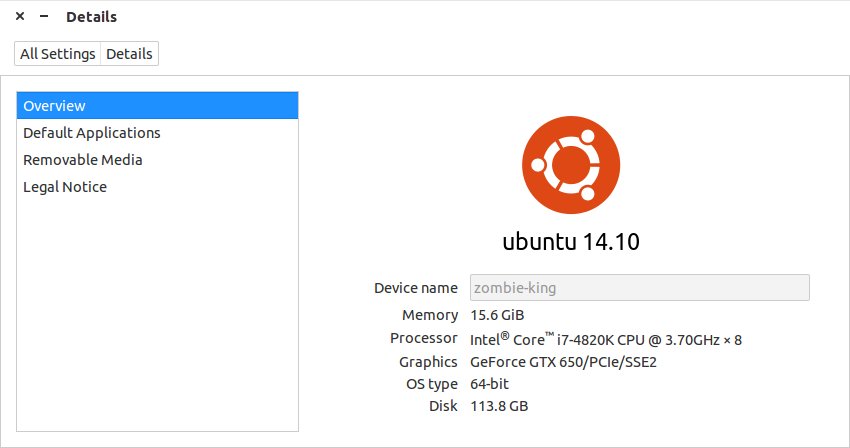Select Overview in the sidebar
850x448 pixels.
pyautogui.click(x=157, y=106)
